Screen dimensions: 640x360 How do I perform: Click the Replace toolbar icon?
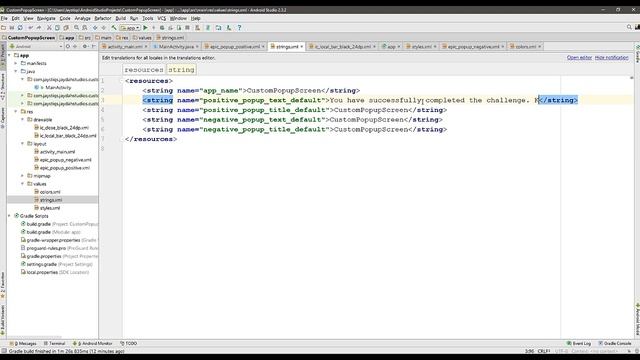[x=84, y=28]
